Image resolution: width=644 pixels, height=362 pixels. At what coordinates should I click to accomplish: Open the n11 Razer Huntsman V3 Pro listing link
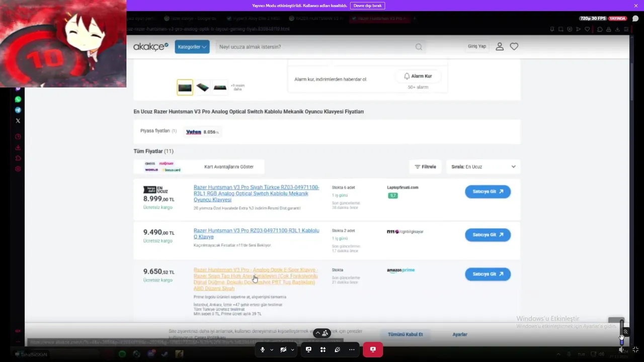[257, 234]
